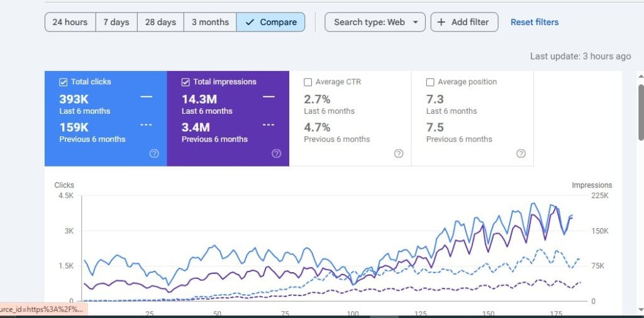Enable the Average position checkbox
The height and width of the screenshot is (318, 644).
point(430,82)
